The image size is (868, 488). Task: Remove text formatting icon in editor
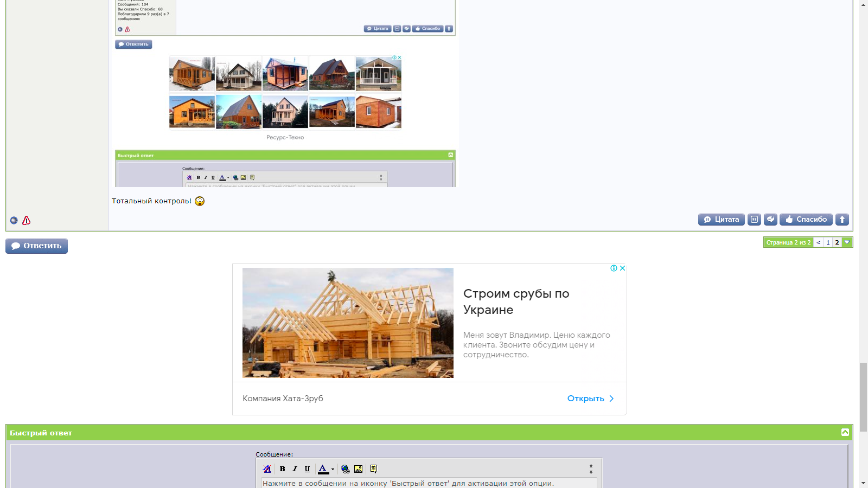(267, 469)
